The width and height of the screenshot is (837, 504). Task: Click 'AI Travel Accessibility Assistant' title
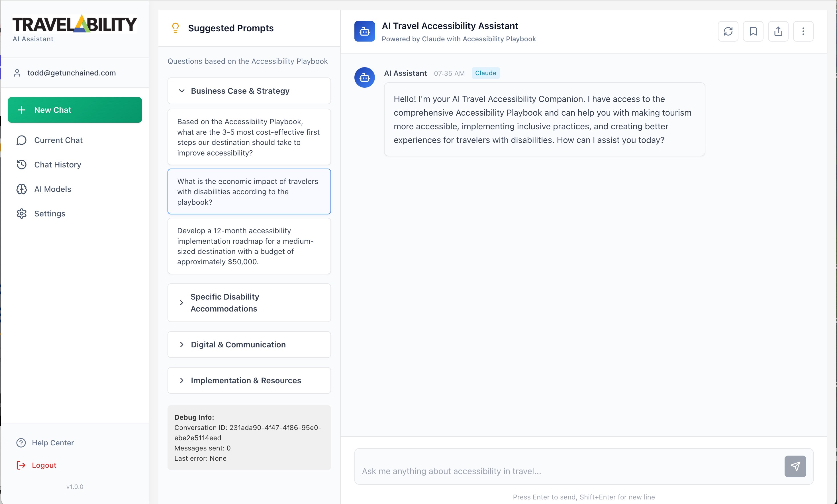[x=450, y=26]
